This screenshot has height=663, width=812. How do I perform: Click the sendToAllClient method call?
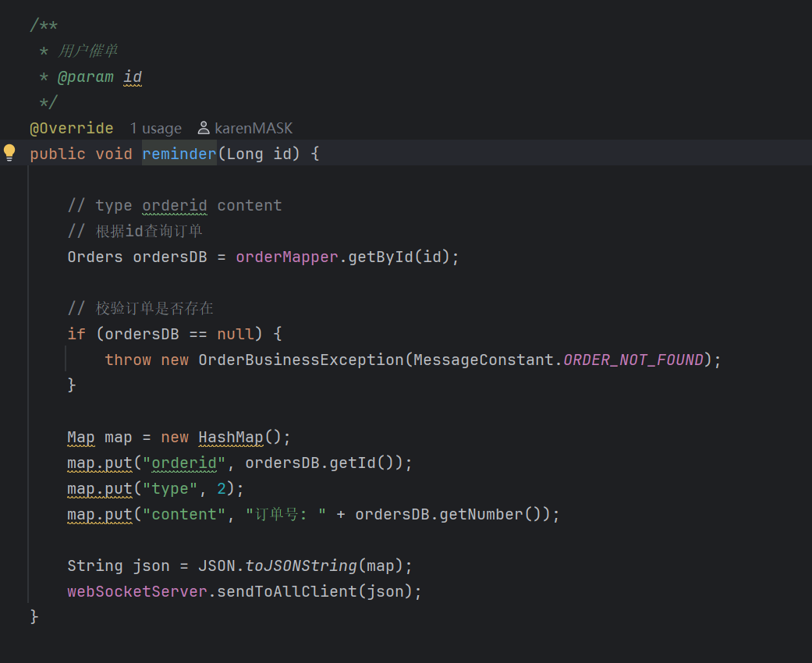(x=287, y=591)
